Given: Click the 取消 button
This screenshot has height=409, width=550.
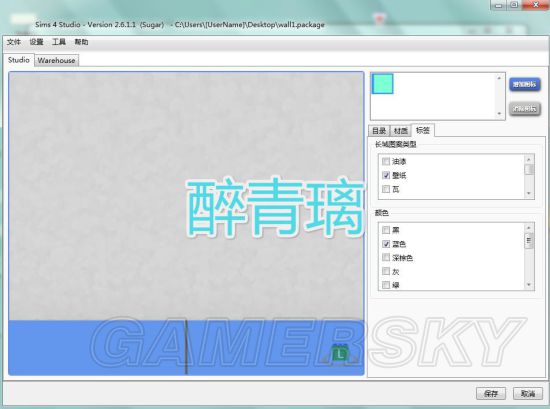Looking at the screenshot, I should coord(528,394).
